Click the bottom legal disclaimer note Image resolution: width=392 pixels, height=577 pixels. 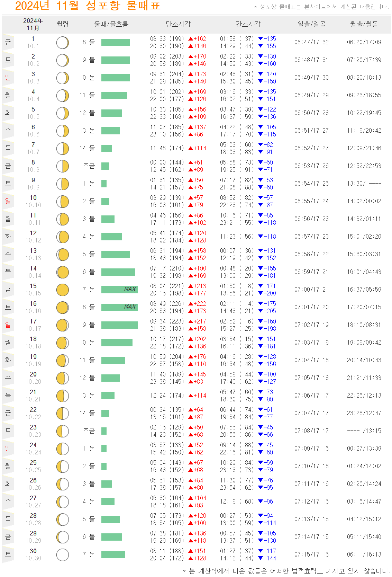[286, 571]
